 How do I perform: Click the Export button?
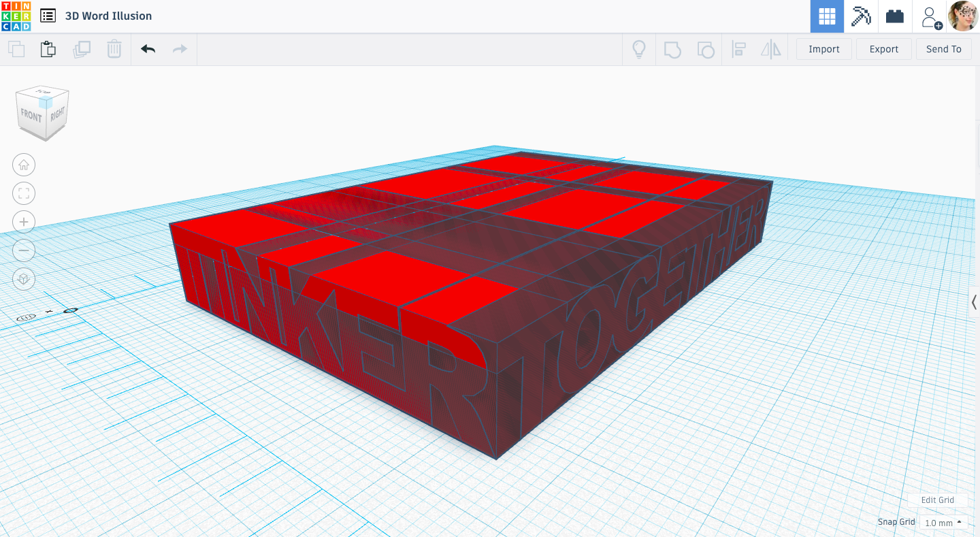tap(884, 49)
